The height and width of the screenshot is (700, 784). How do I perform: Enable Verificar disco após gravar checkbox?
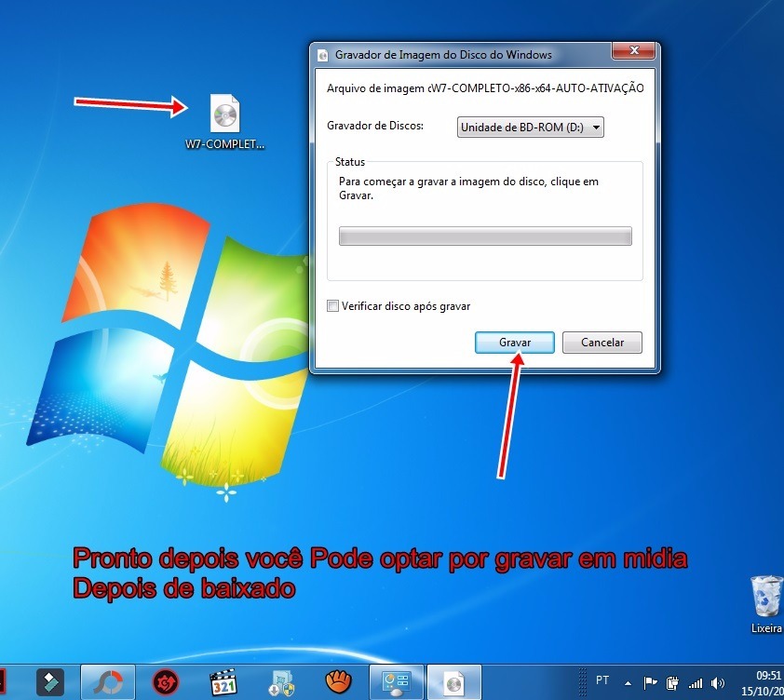(332, 305)
